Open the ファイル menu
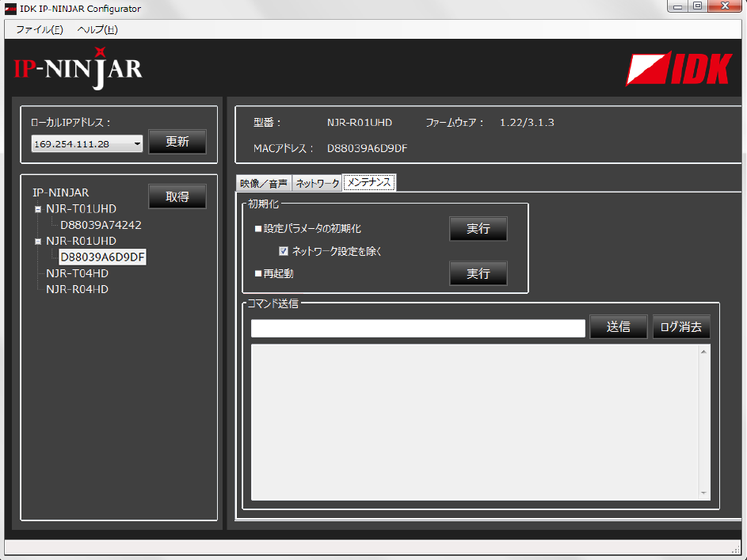Image resolution: width=747 pixels, height=560 pixels. coord(39,30)
